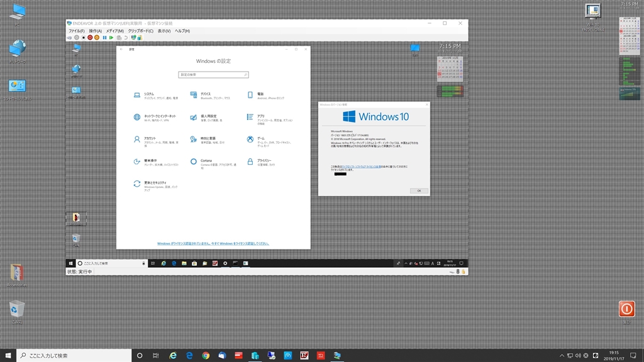Open 電話 settings category
Viewport: 644px width, 362px height.
tap(266, 96)
